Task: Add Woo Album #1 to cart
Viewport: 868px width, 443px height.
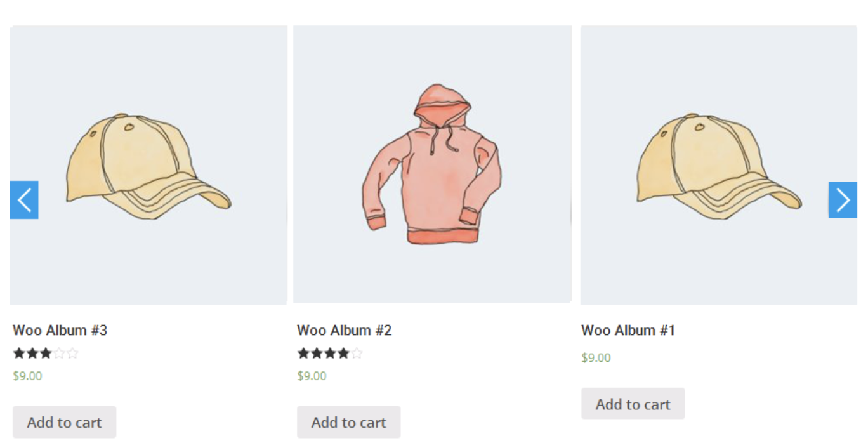Action: (x=633, y=404)
